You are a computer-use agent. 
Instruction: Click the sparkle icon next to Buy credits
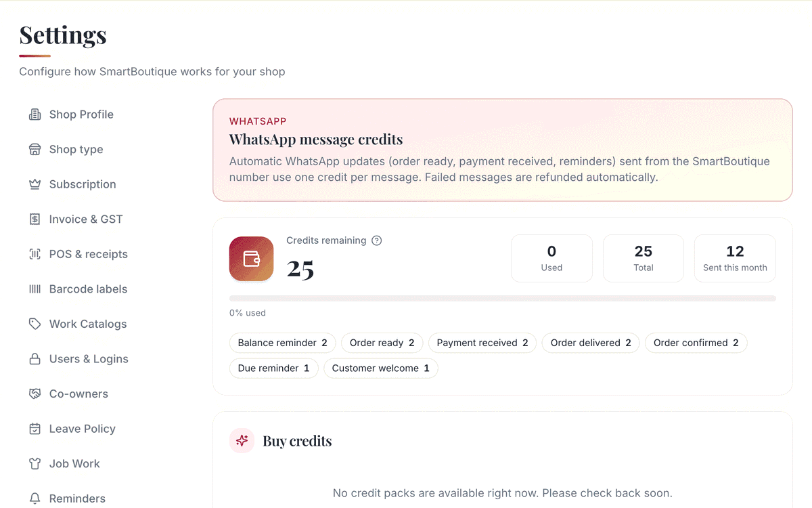pos(242,441)
